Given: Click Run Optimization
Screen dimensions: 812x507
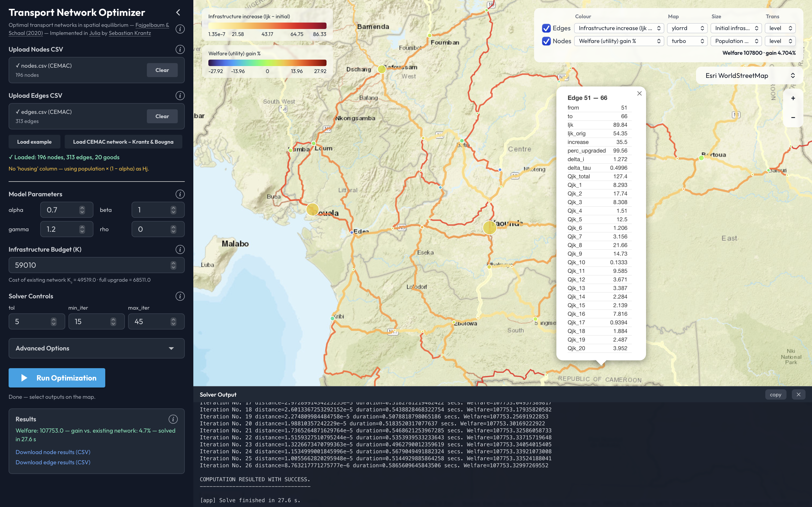Looking at the screenshot, I should [x=57, y=378].
